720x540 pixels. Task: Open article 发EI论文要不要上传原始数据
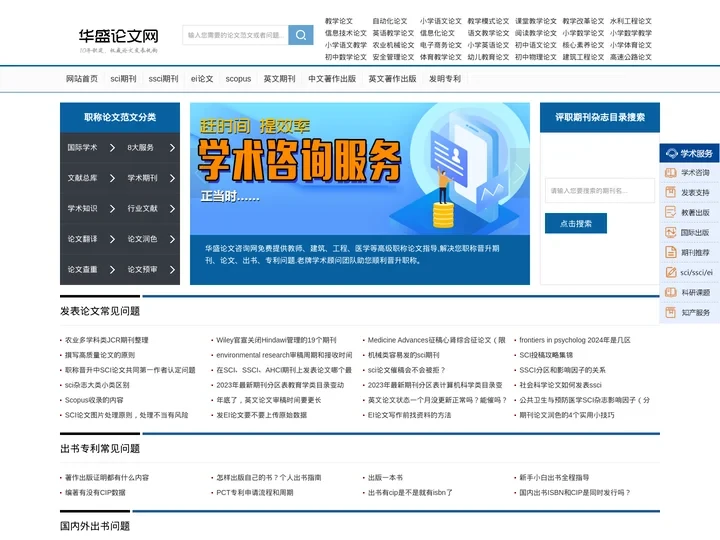262,415
